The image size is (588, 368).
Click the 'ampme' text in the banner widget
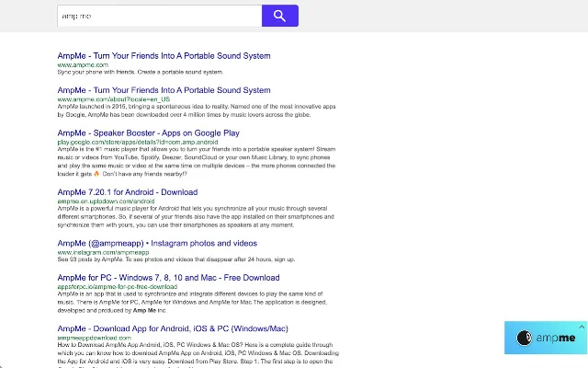pyautogui.click(x=555, y=338)
